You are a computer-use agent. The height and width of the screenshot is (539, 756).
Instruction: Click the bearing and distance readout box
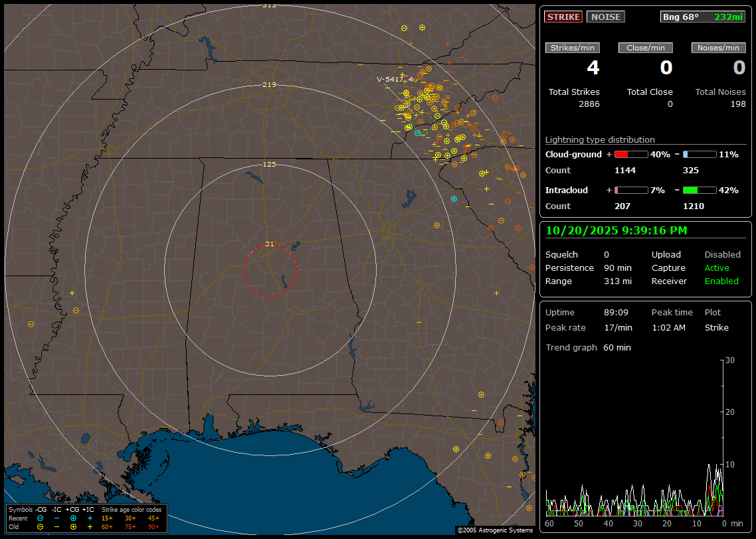[702, 17]
